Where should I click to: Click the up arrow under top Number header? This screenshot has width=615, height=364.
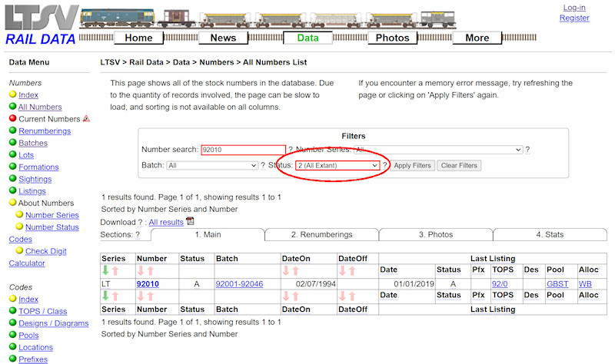pyautogui.click(x=151, y=271)
